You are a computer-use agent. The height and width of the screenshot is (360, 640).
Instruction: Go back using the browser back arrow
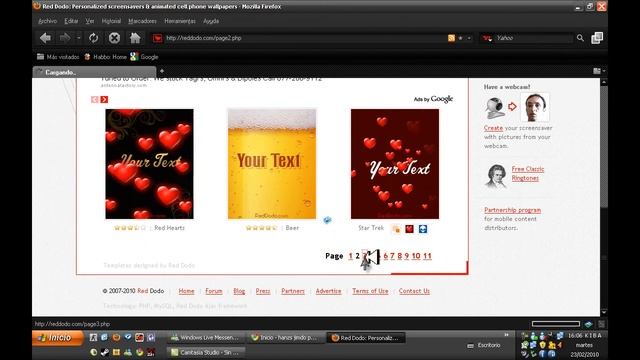(x=45, y=38)
